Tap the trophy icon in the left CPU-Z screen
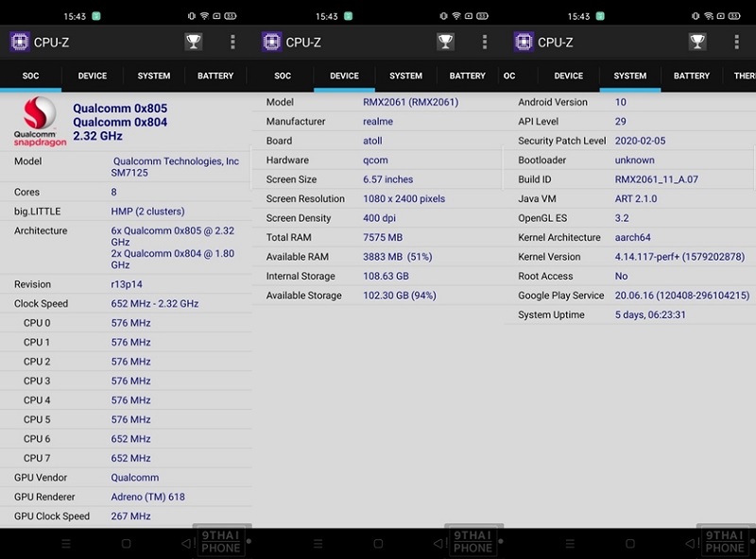The height and width of the screenshot is (559, 756). (x=194, y=42)
